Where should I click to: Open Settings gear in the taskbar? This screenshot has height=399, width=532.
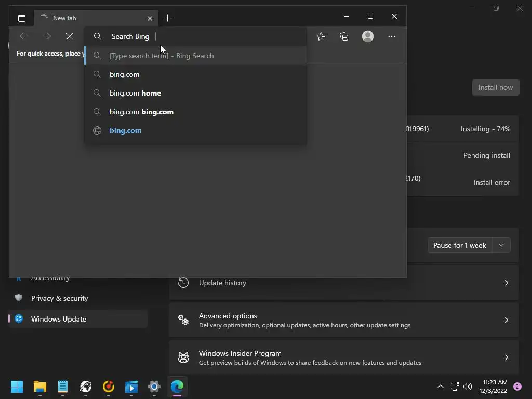pyautogui.click(x=154, y=387)
